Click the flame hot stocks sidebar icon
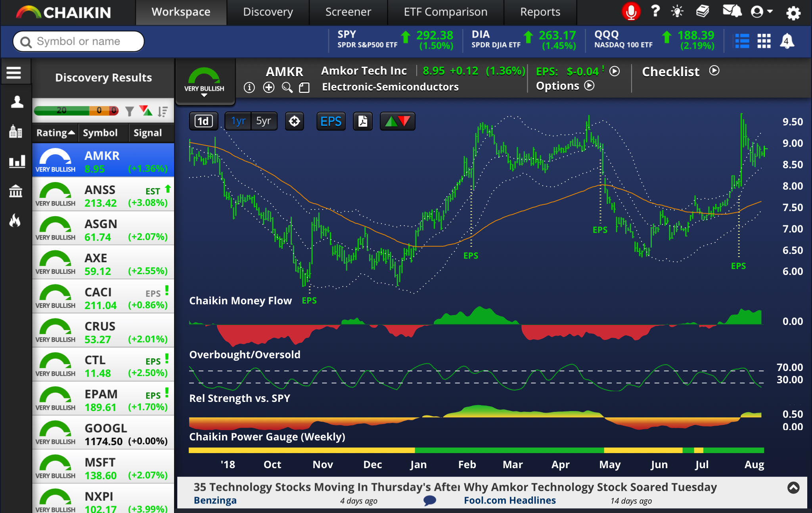 tap(15, 221)
